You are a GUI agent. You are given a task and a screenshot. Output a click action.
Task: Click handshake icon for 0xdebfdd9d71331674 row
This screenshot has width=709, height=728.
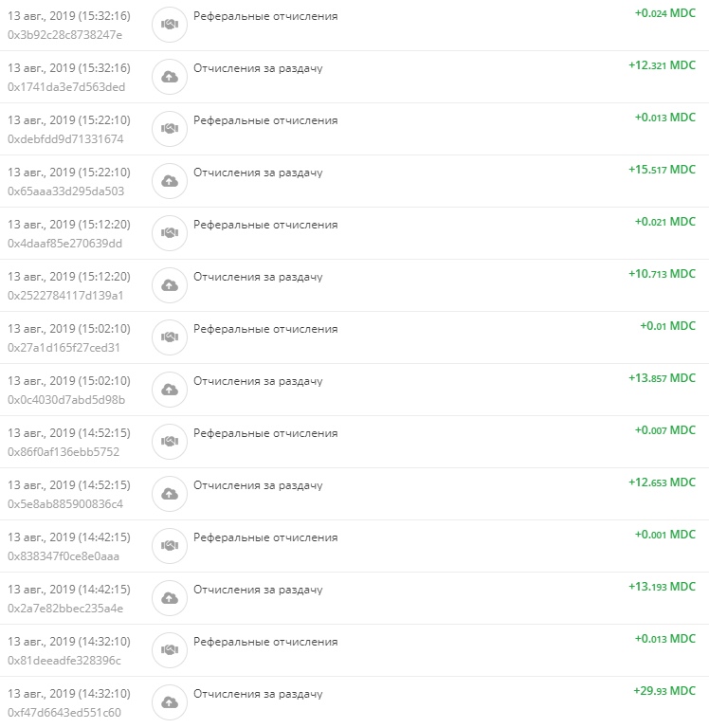(170, 129)
